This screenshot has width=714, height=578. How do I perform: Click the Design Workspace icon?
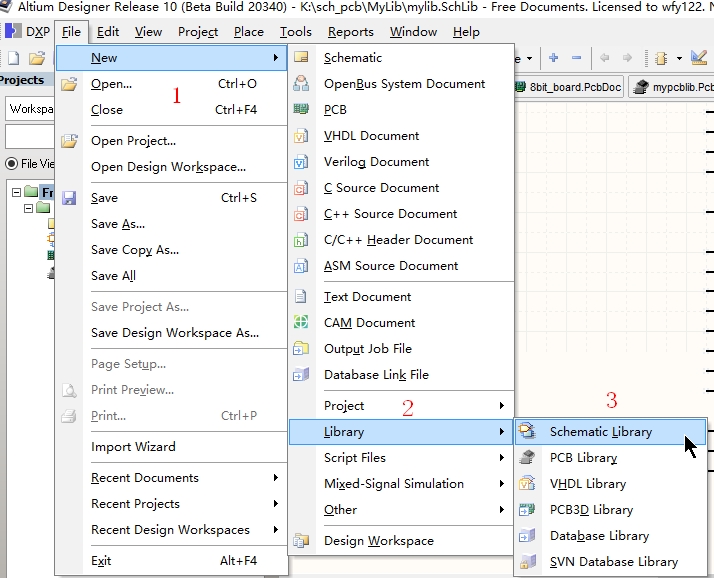(301, 541)
